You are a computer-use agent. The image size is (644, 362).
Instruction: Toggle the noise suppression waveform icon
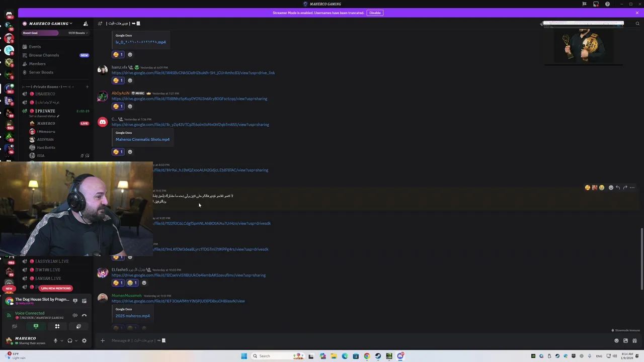pyautogui.click(x=75, y=315)
